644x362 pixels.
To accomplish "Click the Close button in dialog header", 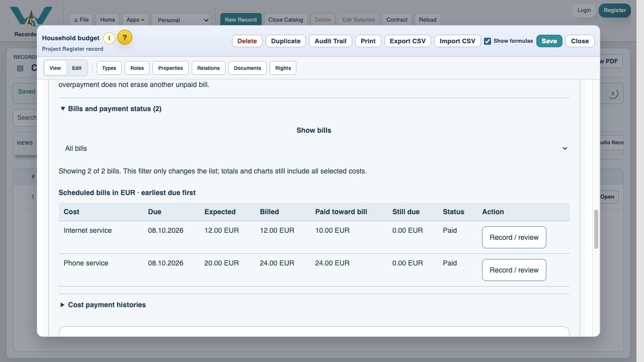I will tap(580, 41).
